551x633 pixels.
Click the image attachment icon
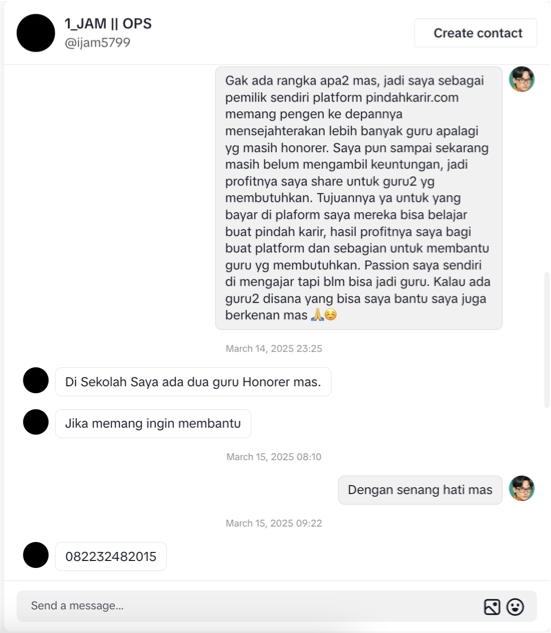pos(492,607)
